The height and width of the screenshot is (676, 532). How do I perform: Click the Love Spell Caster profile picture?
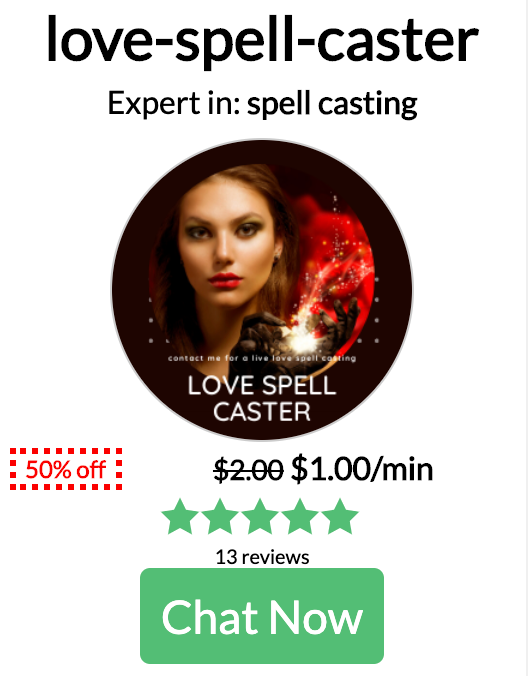point(262,289)
